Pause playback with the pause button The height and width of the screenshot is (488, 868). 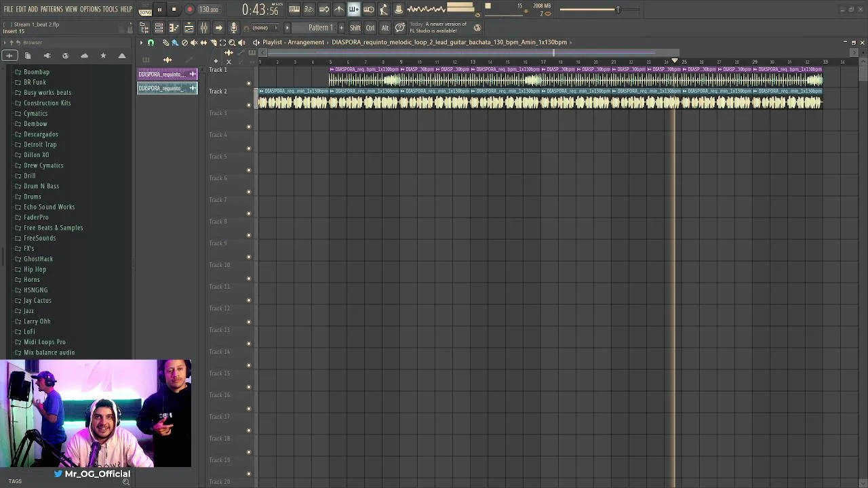click(x=159, y=9)
